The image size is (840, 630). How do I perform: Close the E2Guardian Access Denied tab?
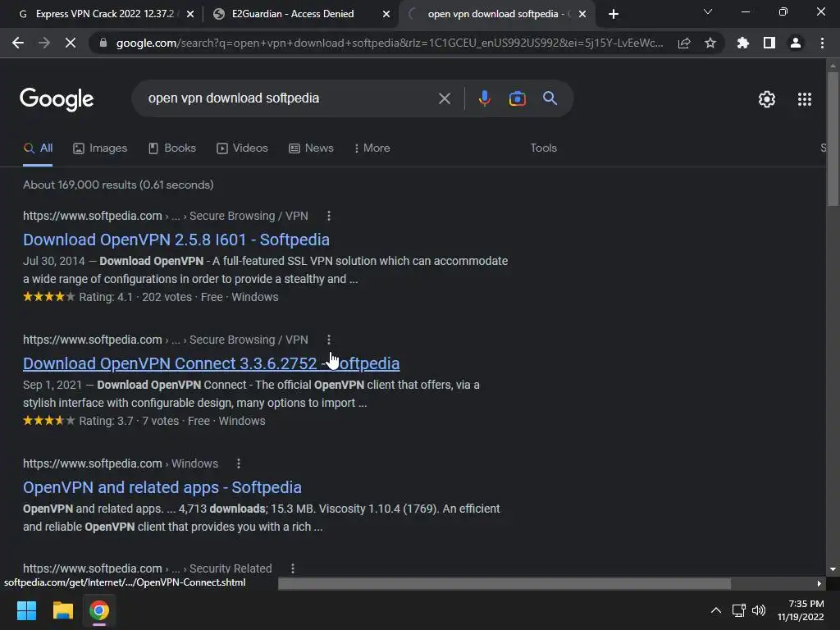[x=386, y=14]
